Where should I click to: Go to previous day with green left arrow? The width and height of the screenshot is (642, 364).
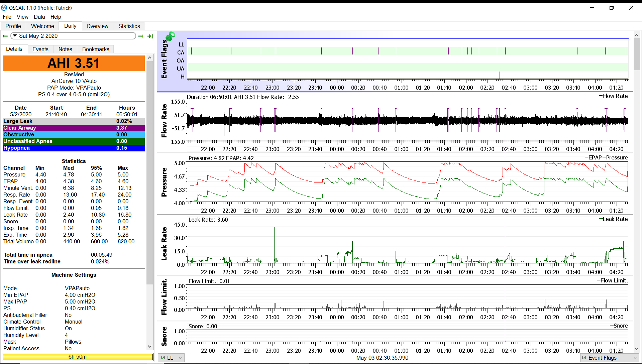[x=5, y=36]
